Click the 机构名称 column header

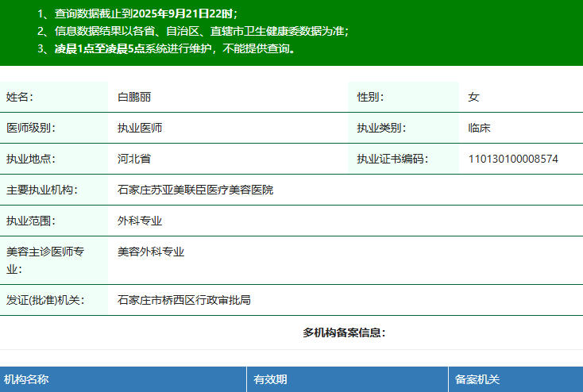point(26,380)
